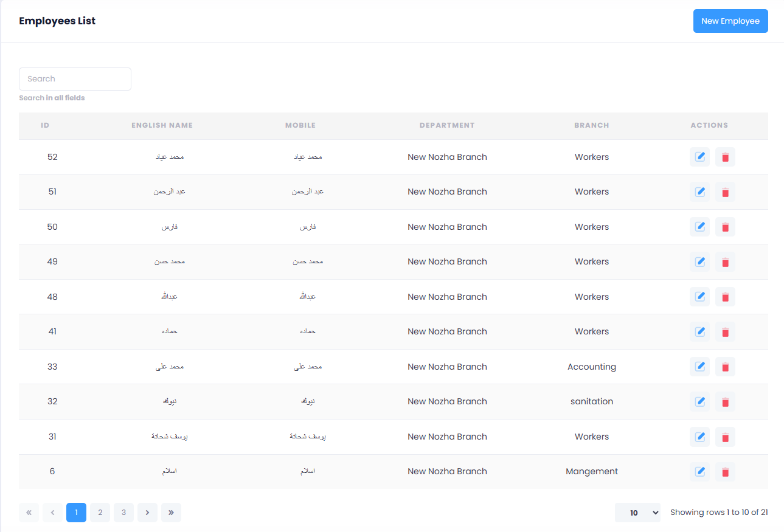Delete employee with ID 51

pyautogui.click(x=725, y=192)
